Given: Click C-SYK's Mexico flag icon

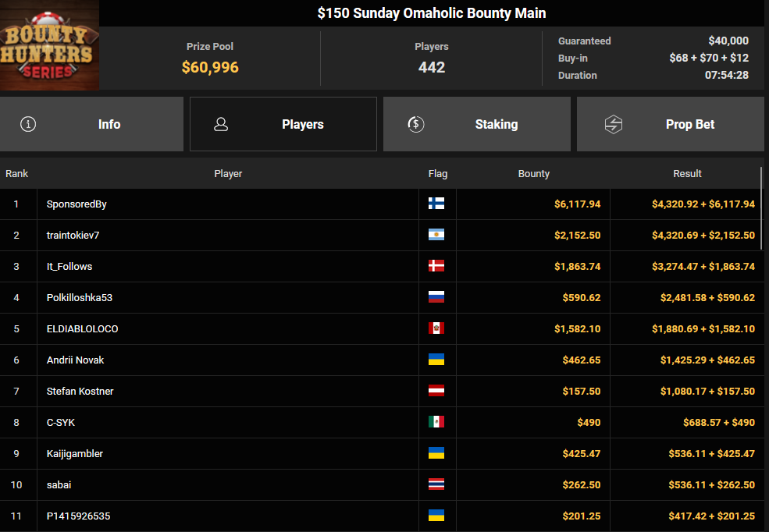Looking at the screenshot, I should [x=436, y=422].
